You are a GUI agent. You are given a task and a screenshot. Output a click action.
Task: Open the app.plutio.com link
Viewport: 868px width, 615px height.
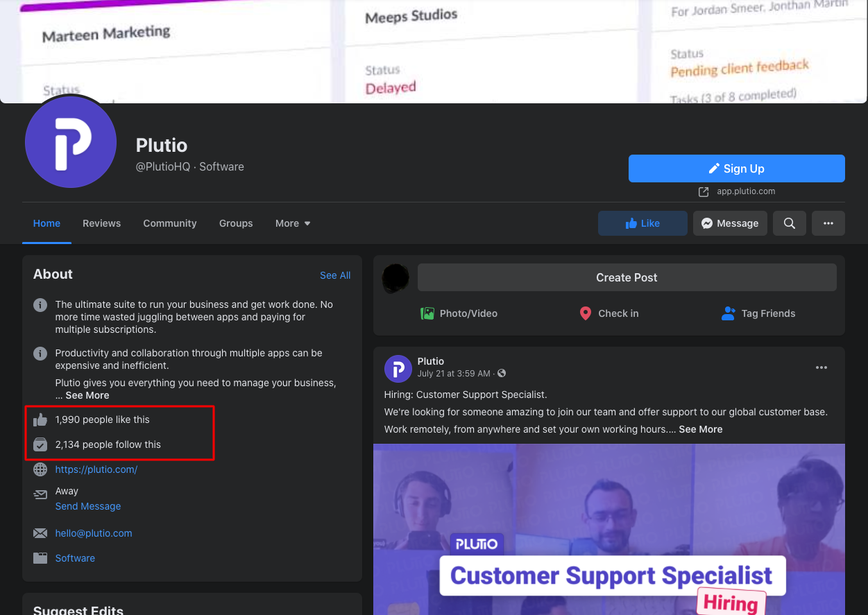coord(746,191)
